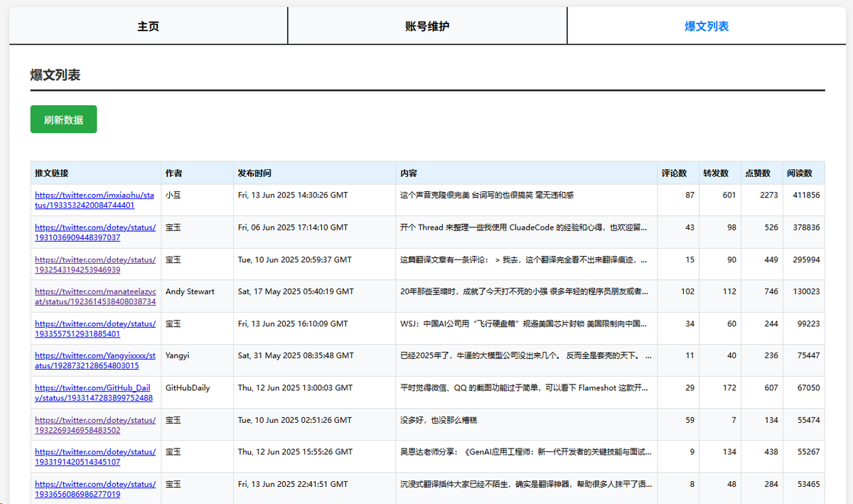This screenshot has height=504, width=853.
Task: Click content starting 沉浸式翻译插件
Action: (x=526, y=484)
